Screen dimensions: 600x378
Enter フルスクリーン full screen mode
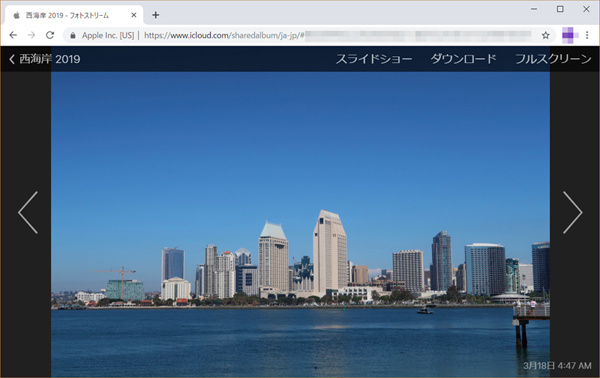(553, 59)
